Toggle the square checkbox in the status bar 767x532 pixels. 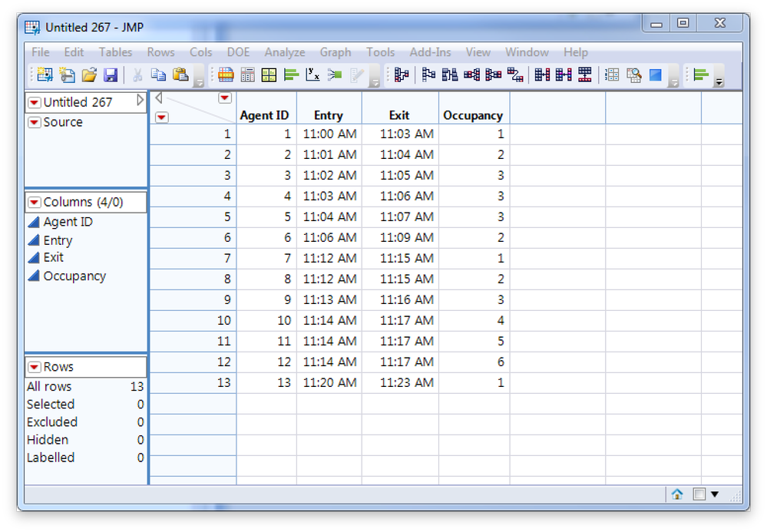[x=699, y=494]
